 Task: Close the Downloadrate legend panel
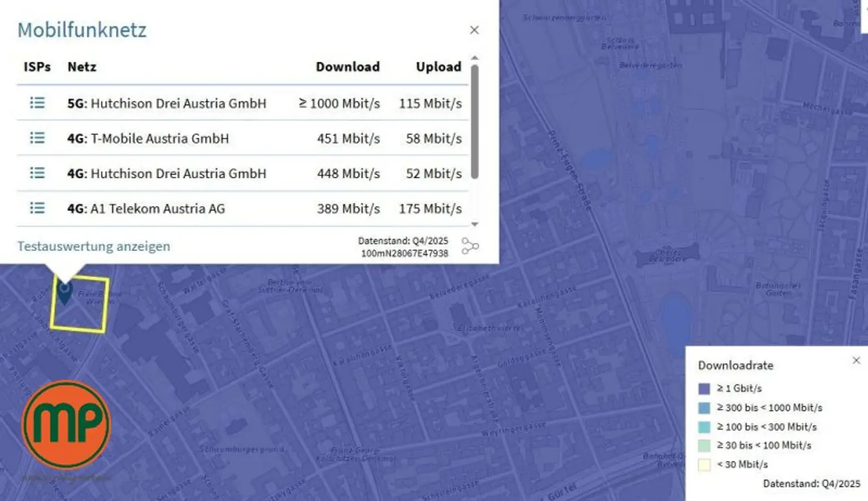[x=856, y=360]
